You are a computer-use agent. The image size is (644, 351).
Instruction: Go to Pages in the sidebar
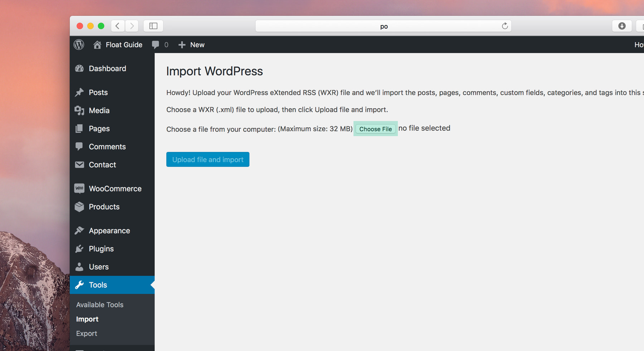[x=112, y=129]
